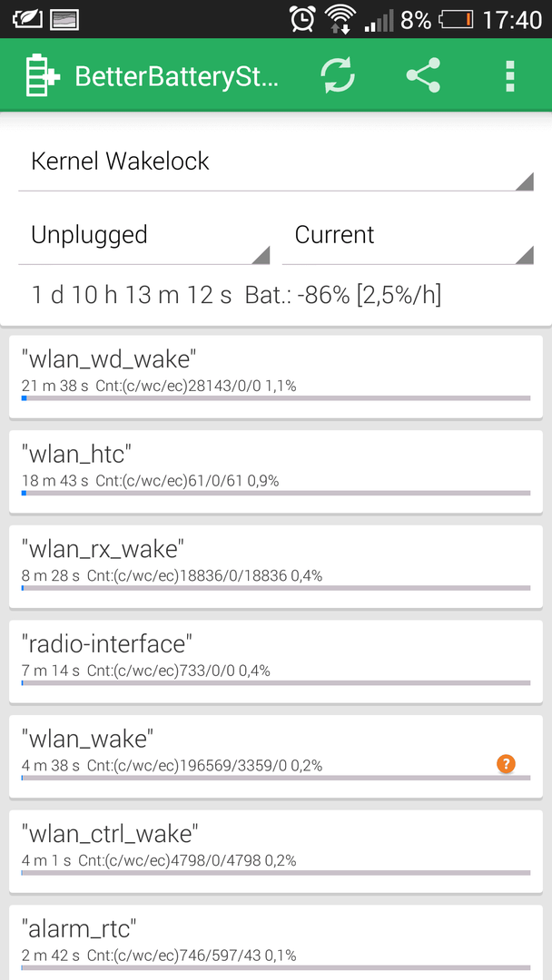The width and height of the screenshot is (552, 980).
Task: Tap the alarm clock status bar icon
Action: (302, 19)
